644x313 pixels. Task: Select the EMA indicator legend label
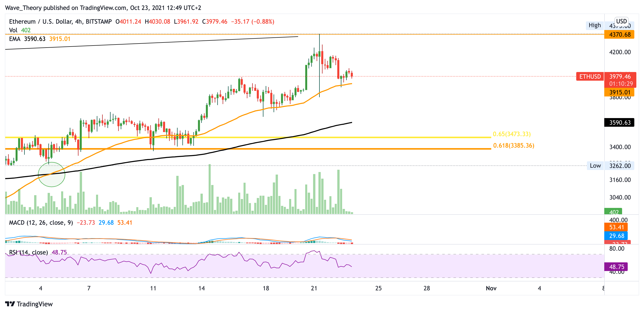tap(15, 39)
